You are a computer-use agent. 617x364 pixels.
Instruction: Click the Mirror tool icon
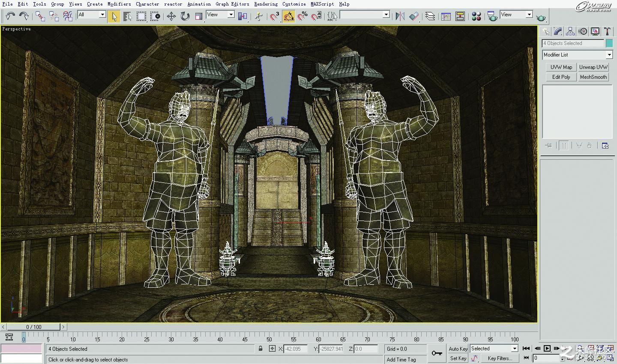[x=400, y=16]
